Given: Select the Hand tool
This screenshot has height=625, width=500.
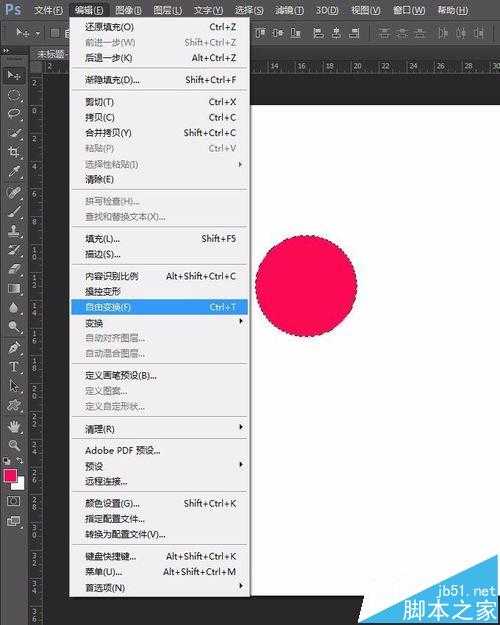Looking at the screenshot, I should [x=14, y=426].
